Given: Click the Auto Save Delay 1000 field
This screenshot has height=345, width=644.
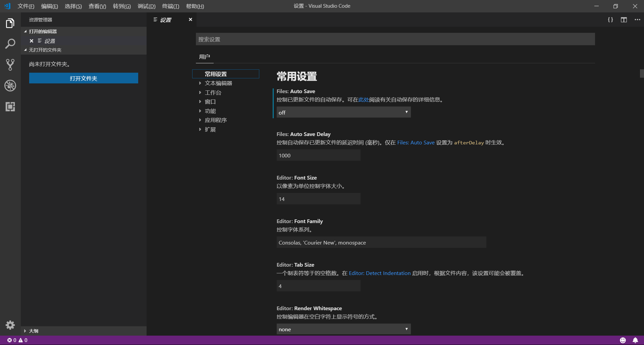Looking at the screenshot, I should [319, 155].
